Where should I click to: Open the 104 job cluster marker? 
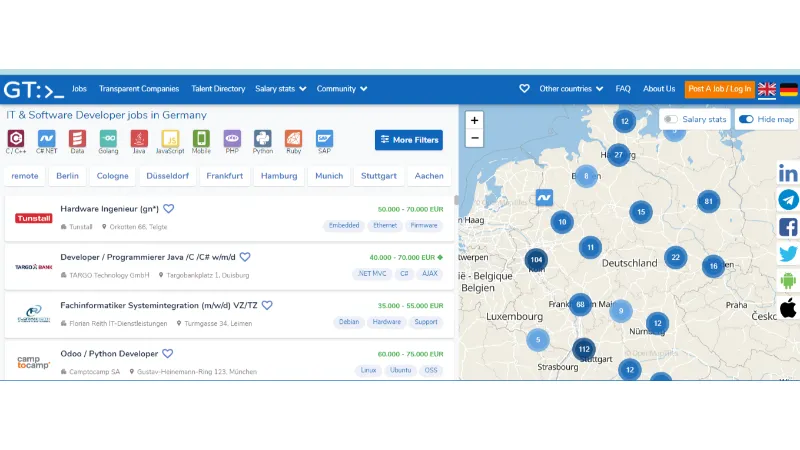536,260
